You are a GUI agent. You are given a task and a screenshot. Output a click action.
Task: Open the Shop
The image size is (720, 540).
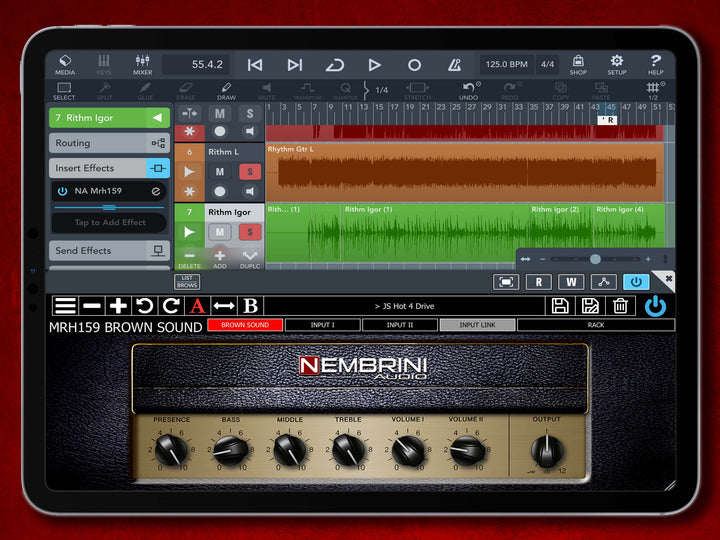578,65
